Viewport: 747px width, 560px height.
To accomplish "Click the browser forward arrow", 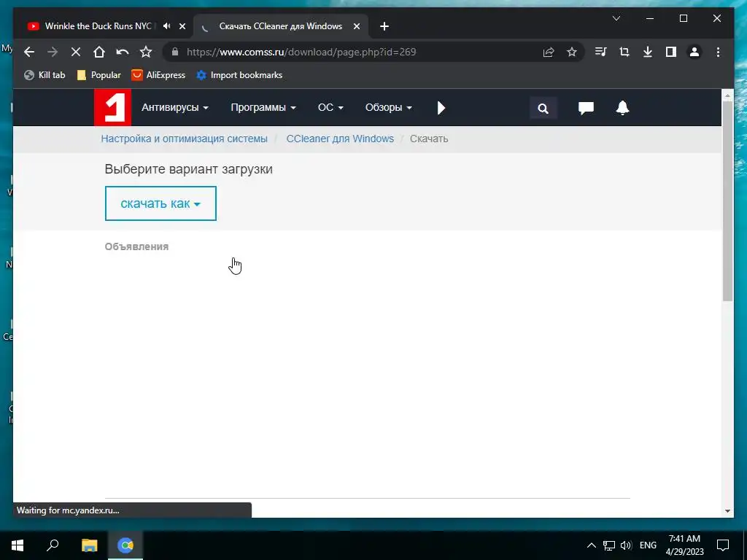I will pos(53,52).
